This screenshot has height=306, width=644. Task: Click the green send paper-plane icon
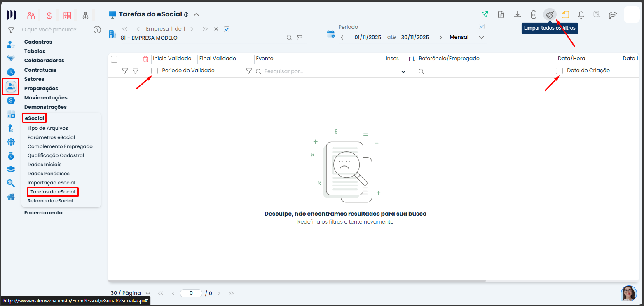[x=485, y=14]
